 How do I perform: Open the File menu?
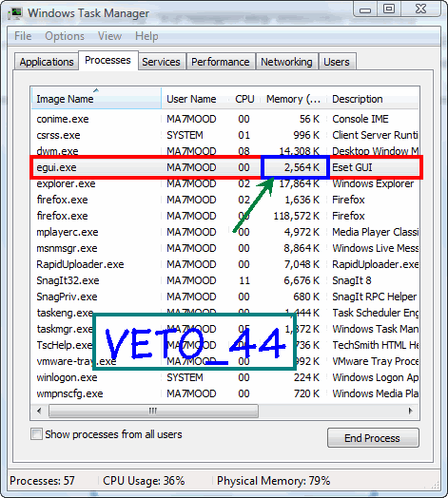click(23, 36)
